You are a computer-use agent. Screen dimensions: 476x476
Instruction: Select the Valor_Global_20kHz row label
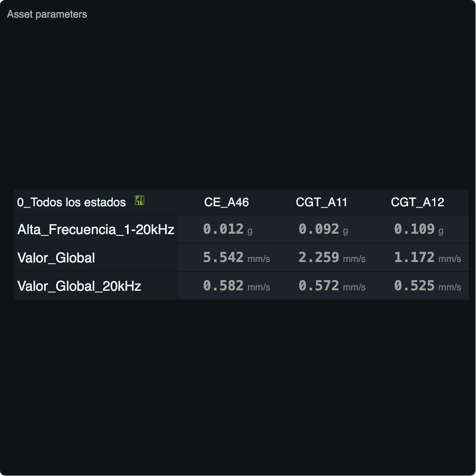79,286
